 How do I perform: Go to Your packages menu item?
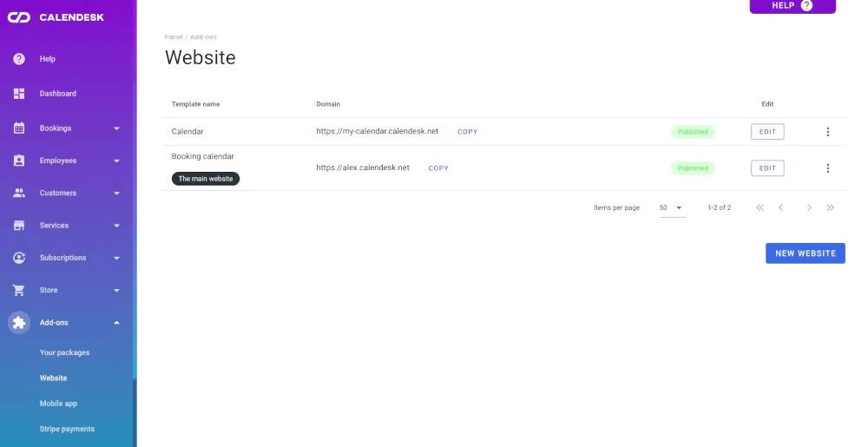coord(64,352)
